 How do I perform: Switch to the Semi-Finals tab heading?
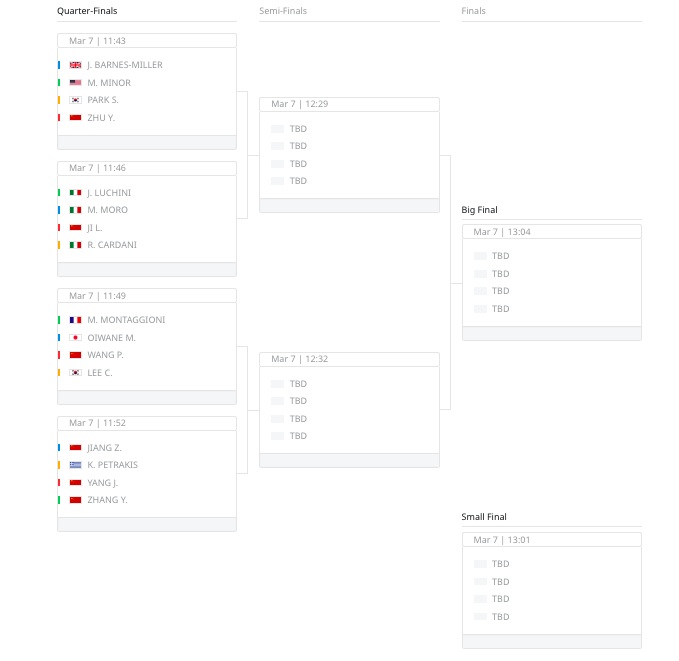(x=283, y=11)
